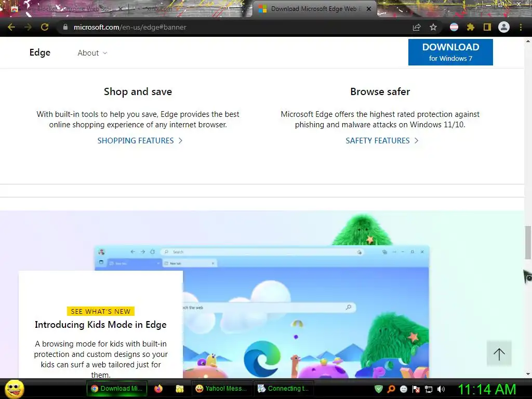Click the microsoft.com address bar
The width and height of the screenshot is (532, 399).
tap(234, 27)
